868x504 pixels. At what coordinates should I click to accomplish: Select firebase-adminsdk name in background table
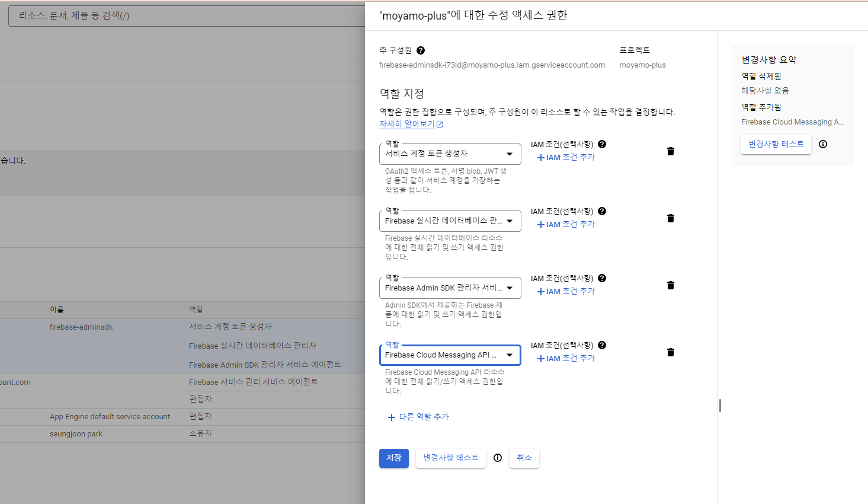pos(81,327)
